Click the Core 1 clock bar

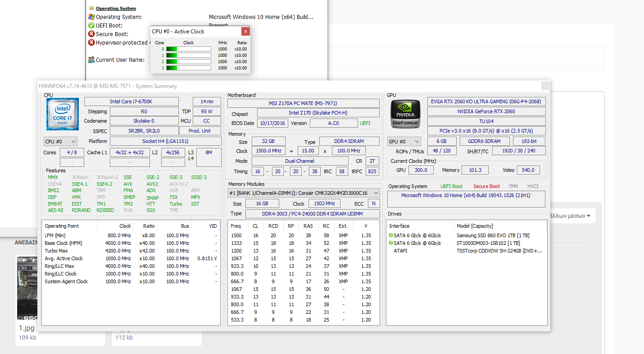188,55
